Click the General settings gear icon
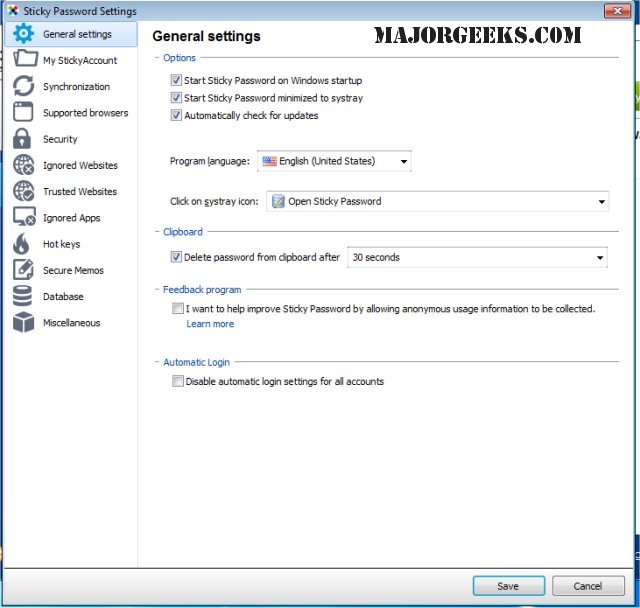The height and width of the screenshot is (608, 640). 23,33
